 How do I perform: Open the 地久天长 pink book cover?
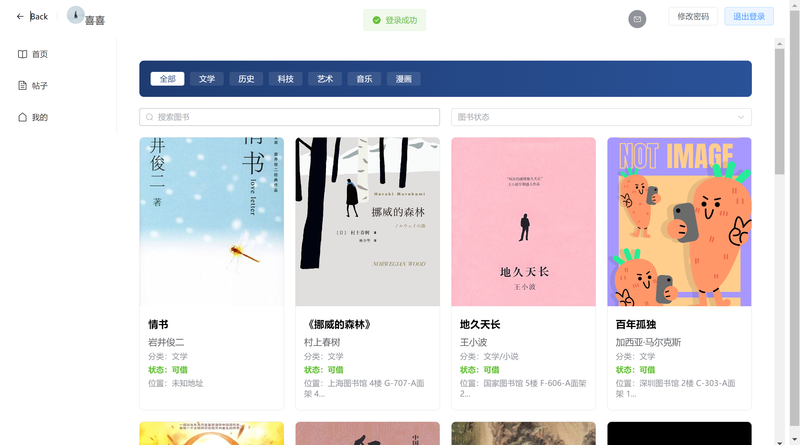click(523, 221)
